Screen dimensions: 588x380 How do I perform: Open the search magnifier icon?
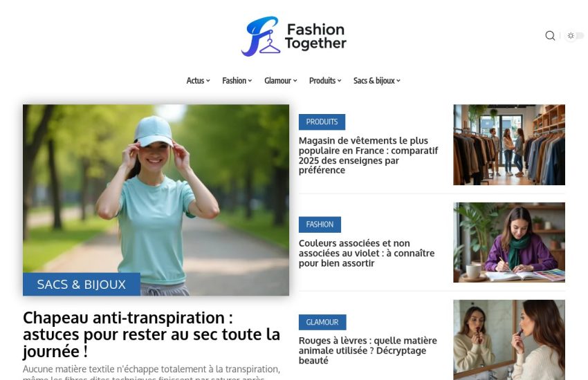550,35
